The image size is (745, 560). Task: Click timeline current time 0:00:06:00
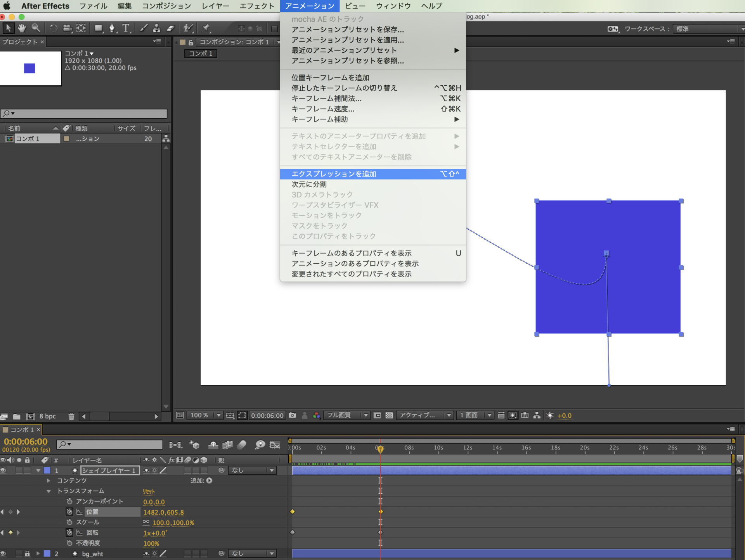(26, 442)
